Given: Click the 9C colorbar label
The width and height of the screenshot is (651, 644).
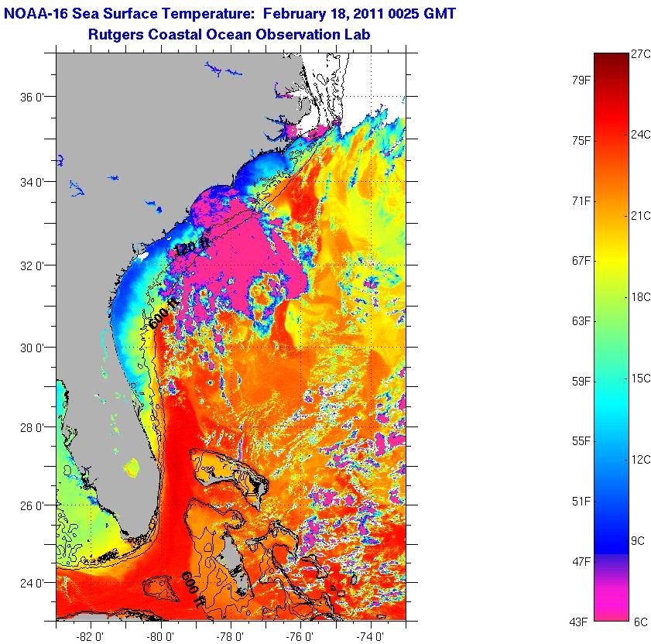Looking at the screenshot, I should coord(638,540).
